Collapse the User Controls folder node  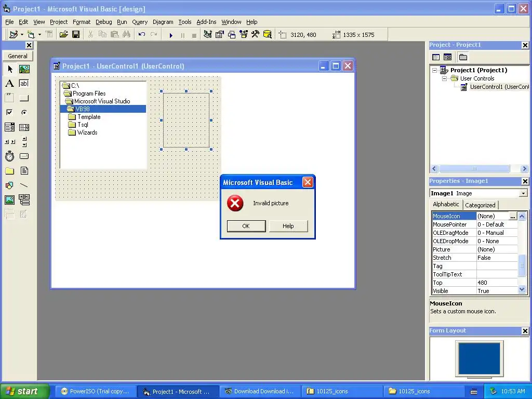click(x=445, y=78)
